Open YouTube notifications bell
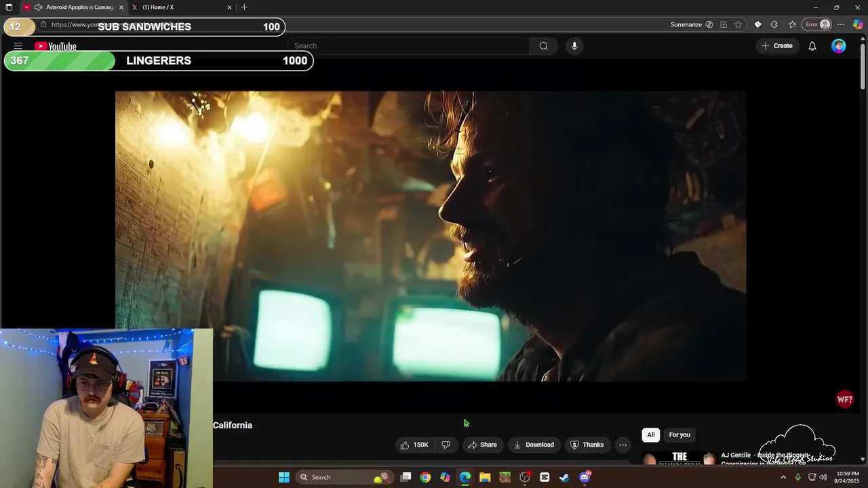Image resolution: width=868 pixels, height=488 pixels. (x=812, y=46)
